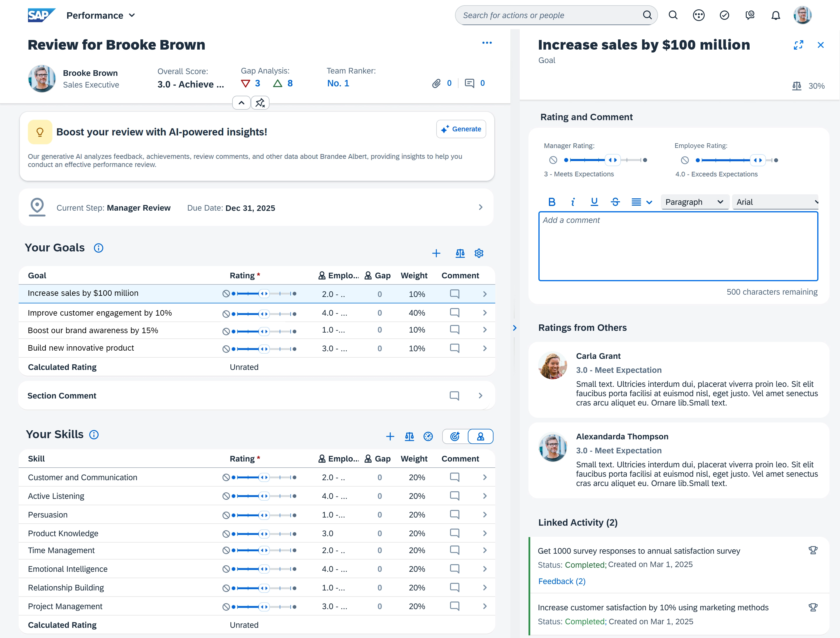This screenshot has width=840, height=638.
Task: Open notifications bell icon
Action: tap(776, 15)
